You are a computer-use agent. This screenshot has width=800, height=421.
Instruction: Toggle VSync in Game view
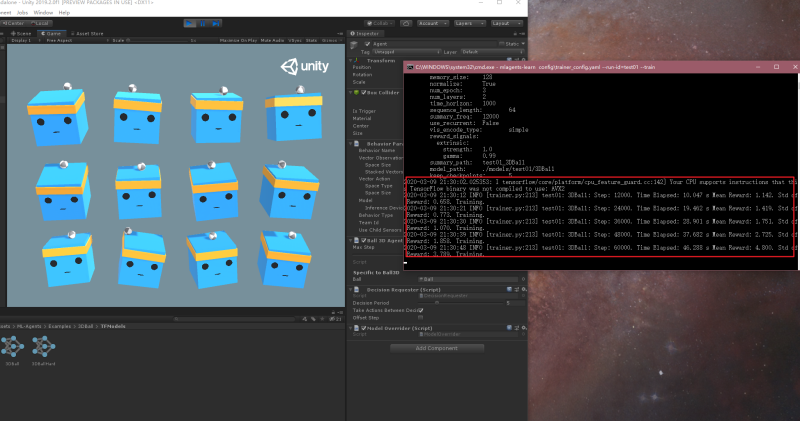point(295,40)
